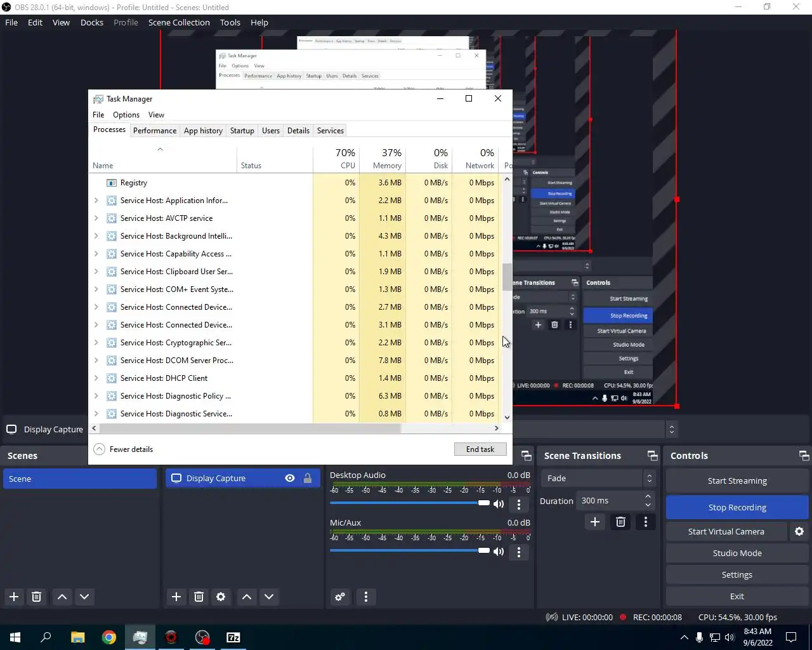Switch to Task Manager Performance tab
Screen dimensions: 812x650
point(155,131)
